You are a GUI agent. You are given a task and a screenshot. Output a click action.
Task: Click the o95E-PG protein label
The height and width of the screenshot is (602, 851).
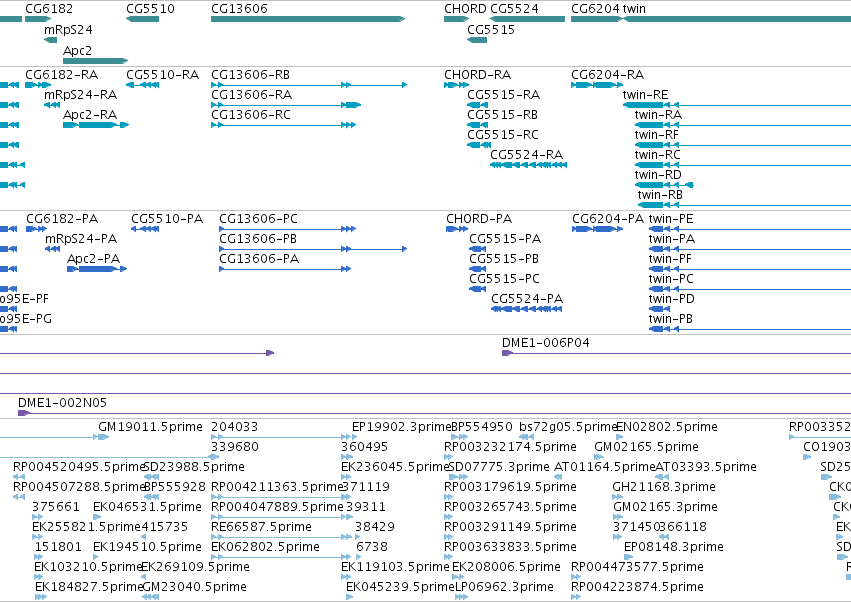[26, 319]
